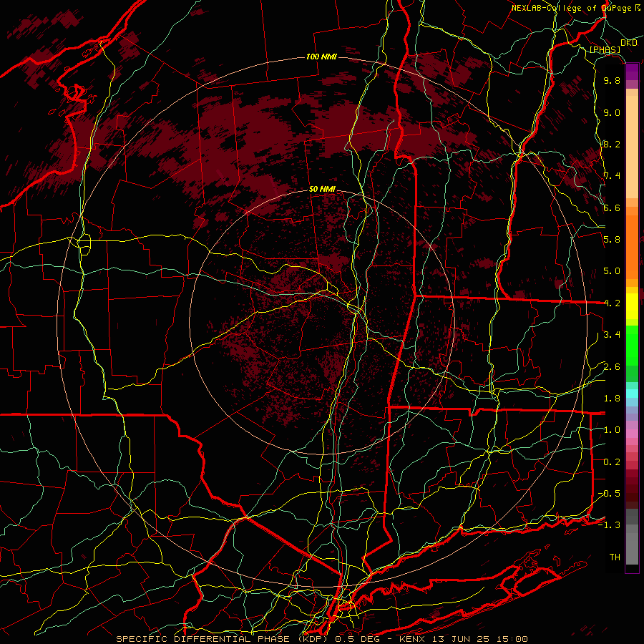Click the 9.0 value on the color scale
This screenshot has height=644, width=644.
click(x=612, y=112)
